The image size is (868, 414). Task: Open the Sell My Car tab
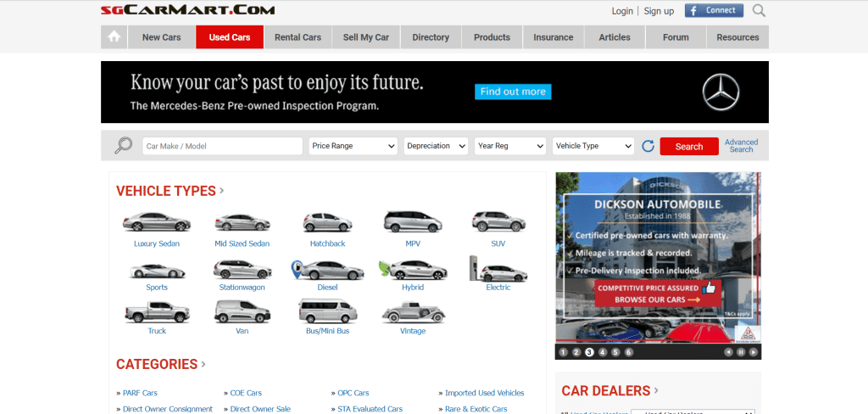pyautogui.click(x=366, y=37)
